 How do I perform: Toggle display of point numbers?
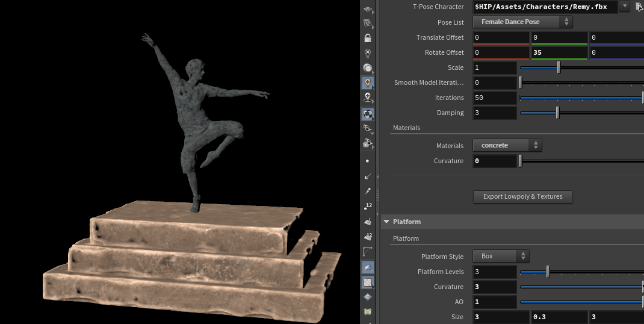[x=368, y=207]
